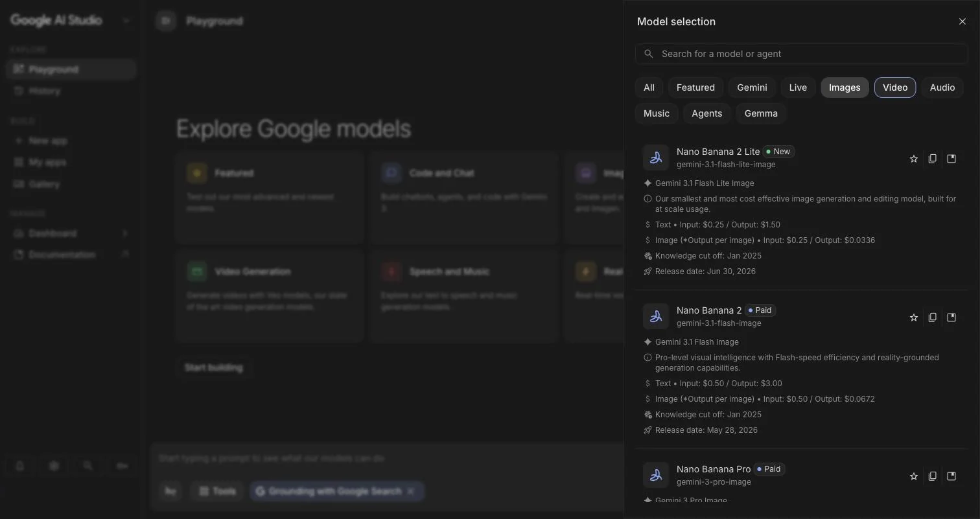Screen dimensions: 980x519
Task: Open Nano Banana 2 details in new tab
Action: tap(951, 317)
